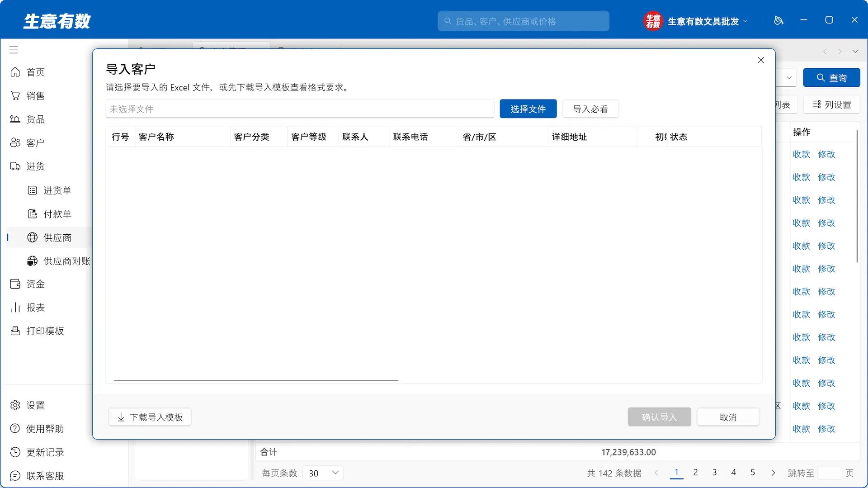Image resolution: width=868 pixels, height=488 pixels.
Task: Open the 列设置 column settings
Action: click(x=832, y=104)
